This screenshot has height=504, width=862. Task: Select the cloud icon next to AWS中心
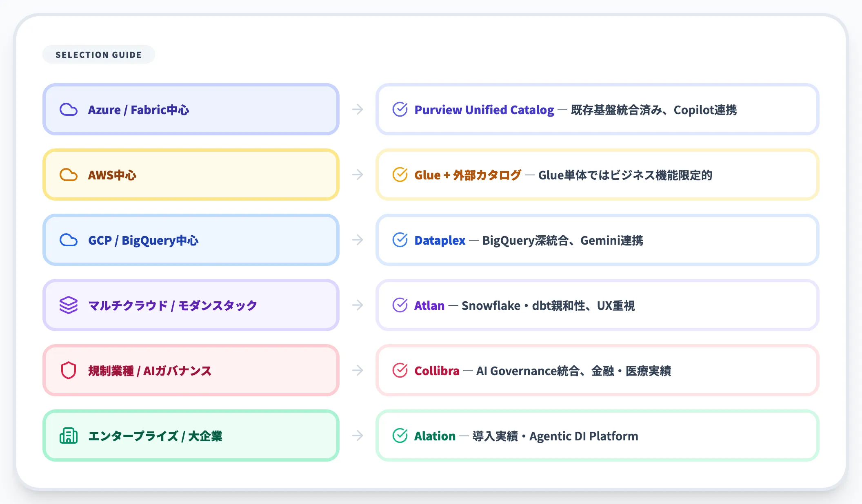pos(69,175)
